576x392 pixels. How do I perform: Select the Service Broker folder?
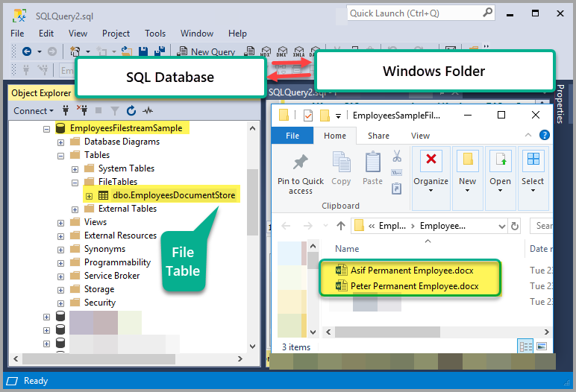(112, 276)
